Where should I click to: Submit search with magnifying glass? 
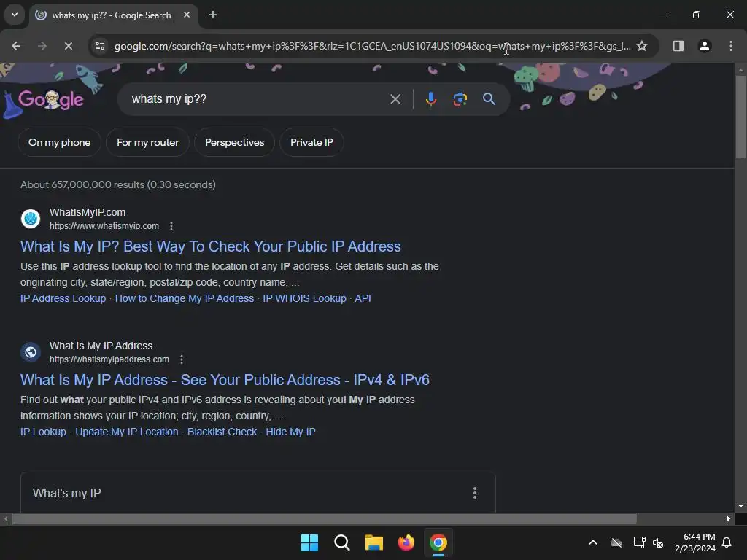point(489,99)
